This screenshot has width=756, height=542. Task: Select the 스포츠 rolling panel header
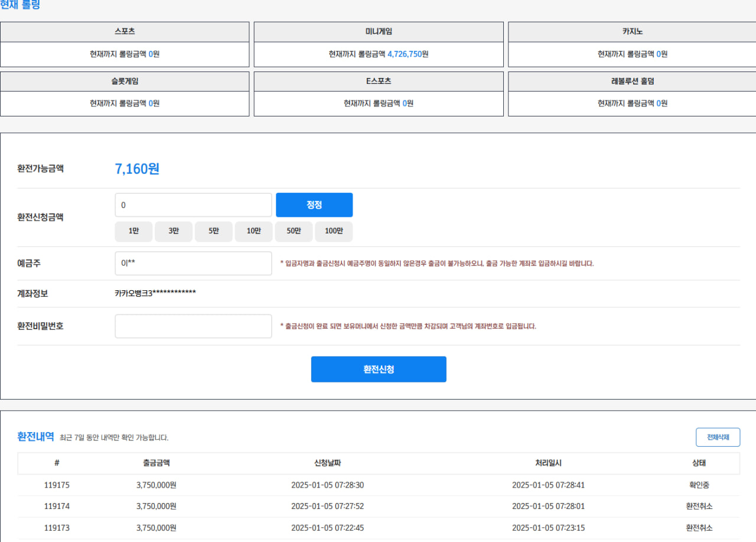[125, 32]
